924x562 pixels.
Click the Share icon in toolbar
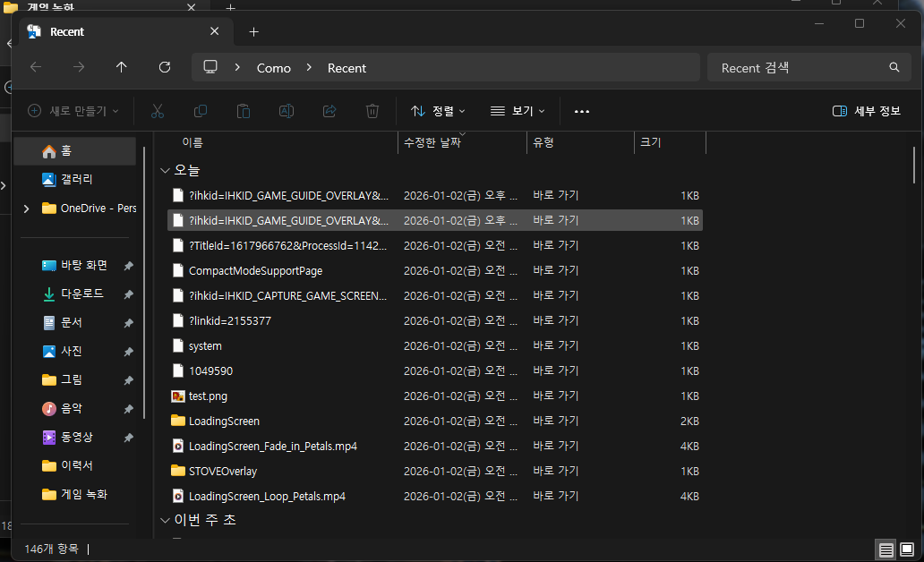[x=329, y=111]
